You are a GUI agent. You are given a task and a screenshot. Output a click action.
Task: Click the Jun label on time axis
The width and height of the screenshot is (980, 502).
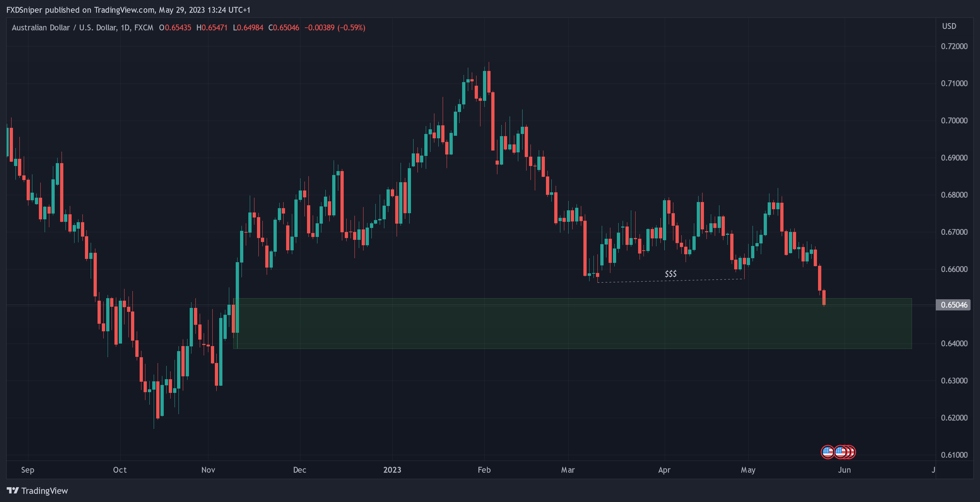(x=844, y=470)
